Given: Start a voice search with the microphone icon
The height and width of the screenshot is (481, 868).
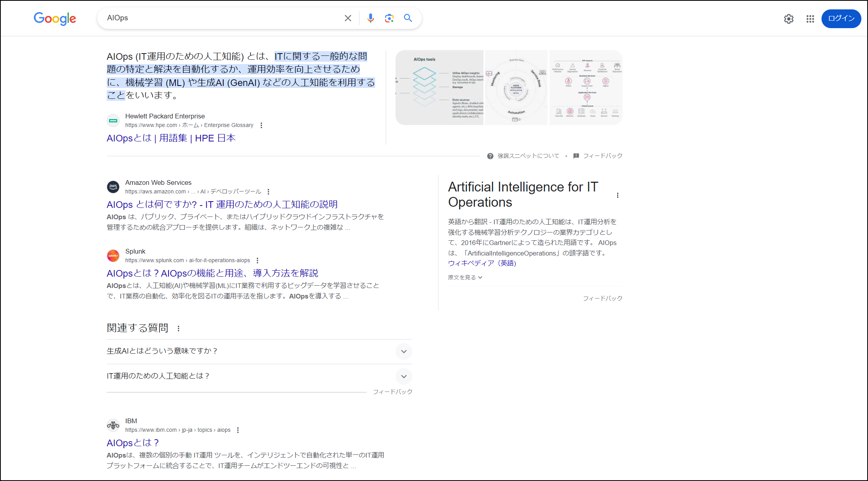Looking at the screenshot, I should (x=370, y=18).
